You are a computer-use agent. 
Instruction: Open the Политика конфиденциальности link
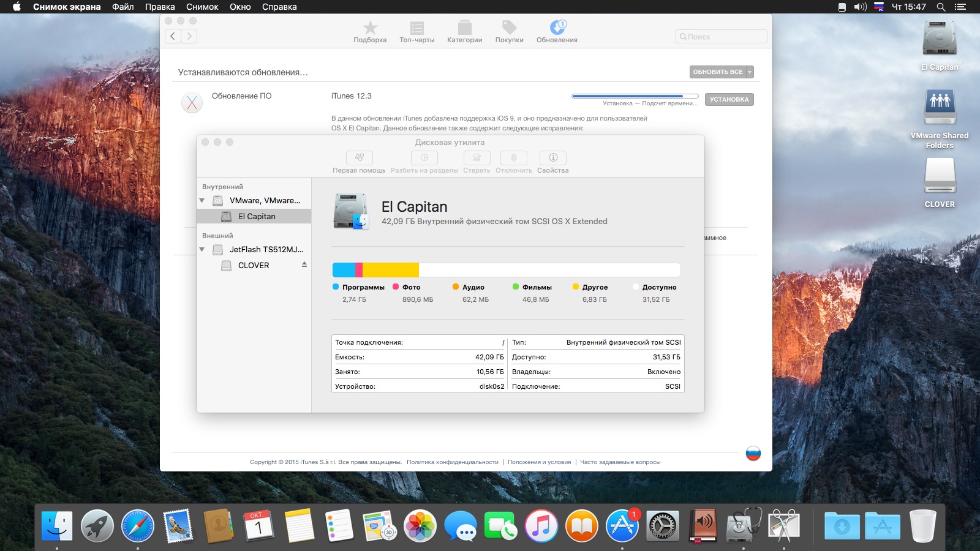453,462
